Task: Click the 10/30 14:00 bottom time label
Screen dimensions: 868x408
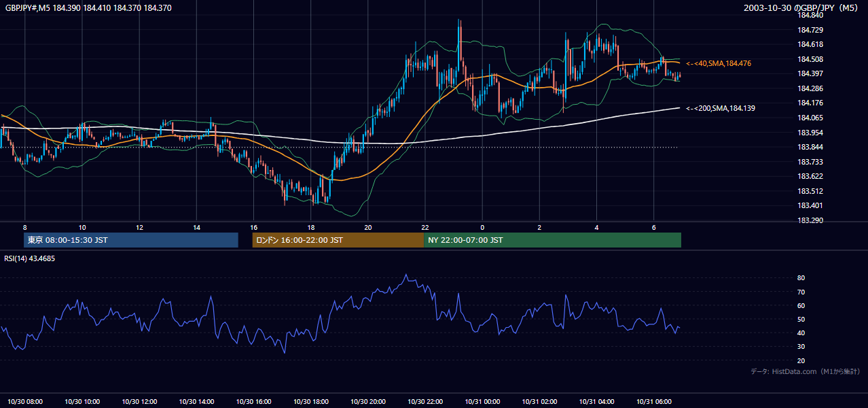Action: coord(196,401)
